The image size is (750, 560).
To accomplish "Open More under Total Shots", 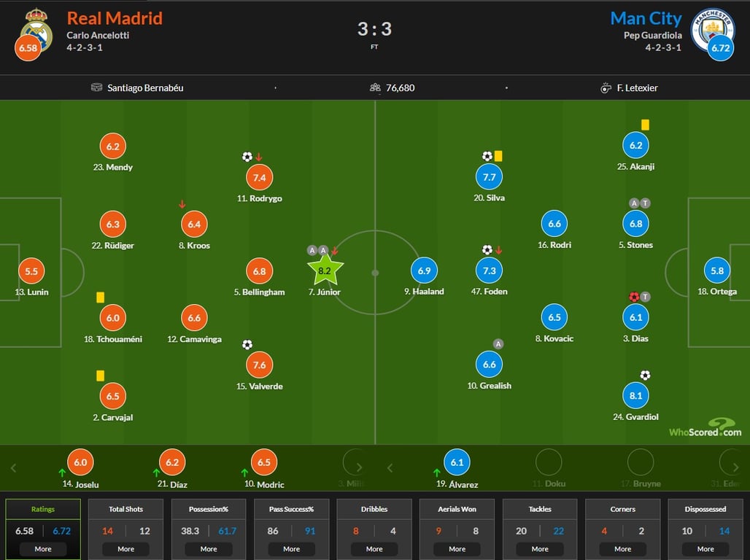I will click(x=125, y=548).
